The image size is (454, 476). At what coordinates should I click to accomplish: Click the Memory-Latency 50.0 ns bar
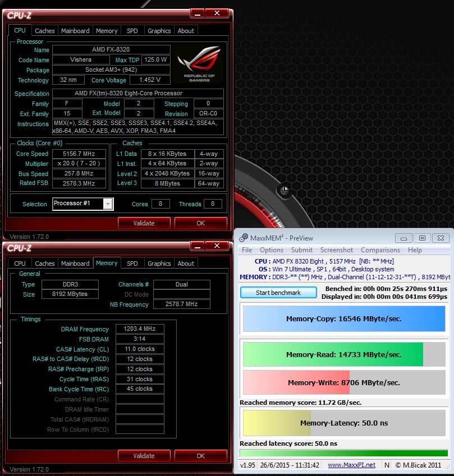[x=344, y=423]
